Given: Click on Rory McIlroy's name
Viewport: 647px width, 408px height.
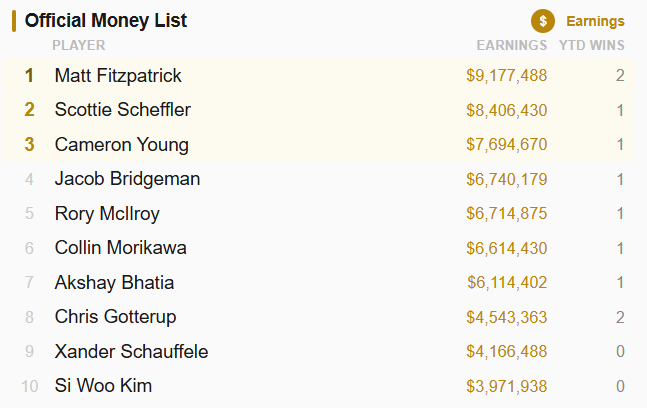Looking at the screenshot, I should pyautogui.click(x=107, y=214).
